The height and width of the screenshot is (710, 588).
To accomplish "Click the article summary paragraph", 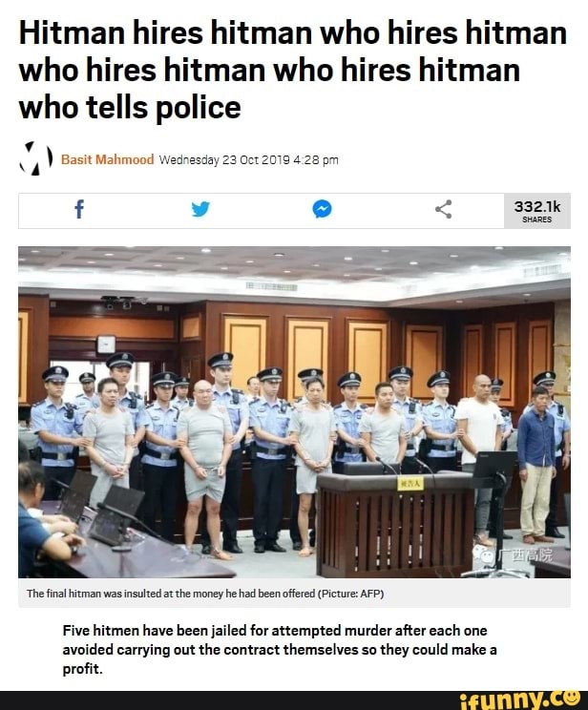I will click(x=280, y=649).
